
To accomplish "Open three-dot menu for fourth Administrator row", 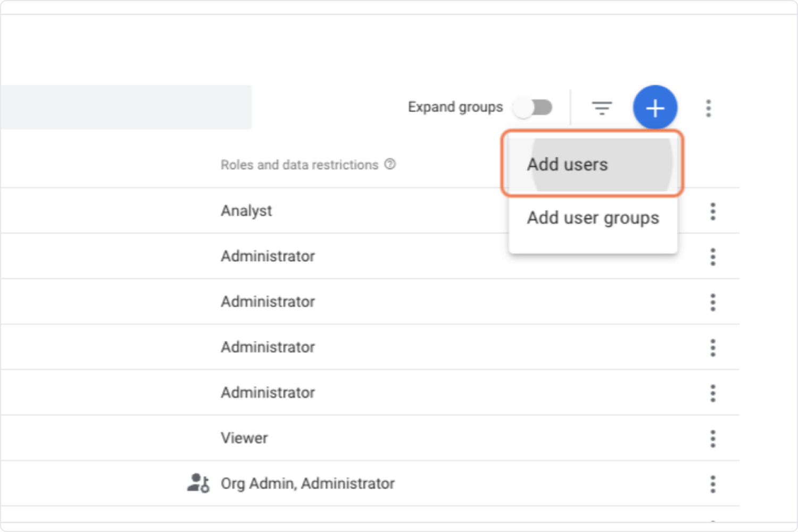I will (x=713, y=393).
